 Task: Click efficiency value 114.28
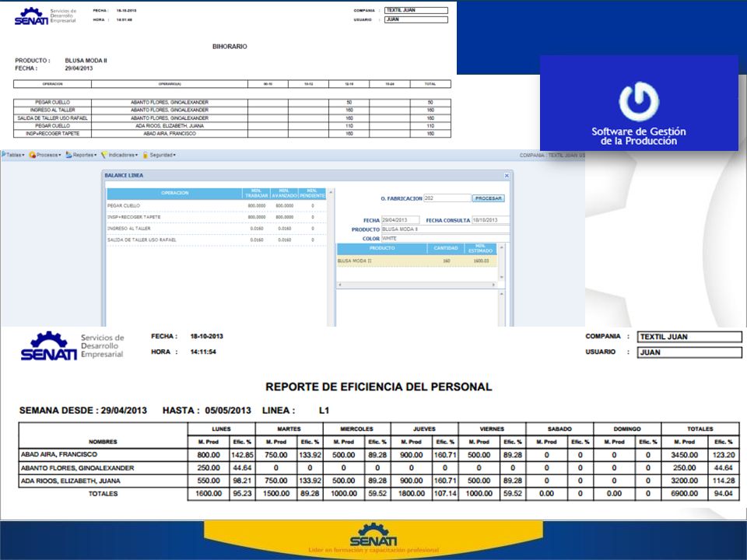(723, 481)
